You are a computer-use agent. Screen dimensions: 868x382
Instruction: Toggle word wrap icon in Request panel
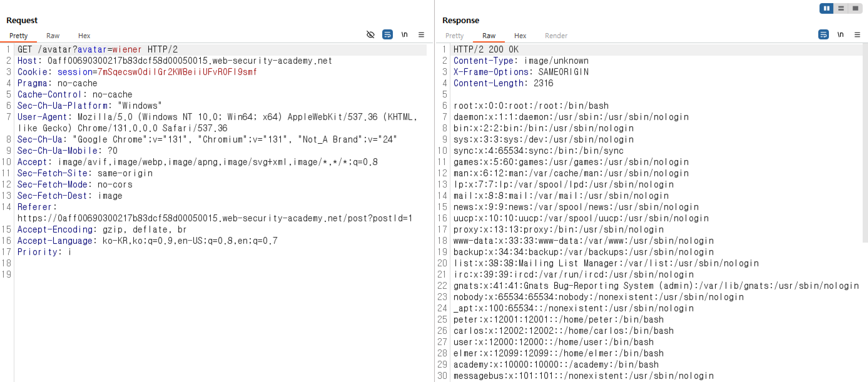pos(388,34)
